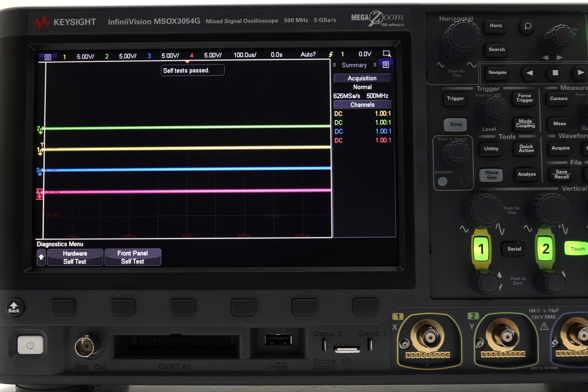Open the Summary sidebar header
The height and width of the screenshot is (392, 588).
(354, 65)
